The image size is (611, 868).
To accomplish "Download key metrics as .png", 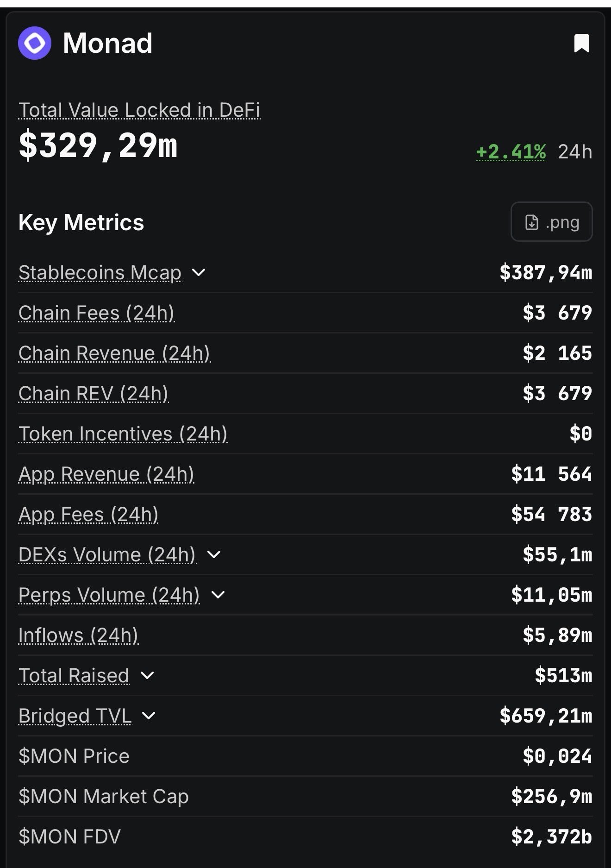I will click(x=551, y=222).
